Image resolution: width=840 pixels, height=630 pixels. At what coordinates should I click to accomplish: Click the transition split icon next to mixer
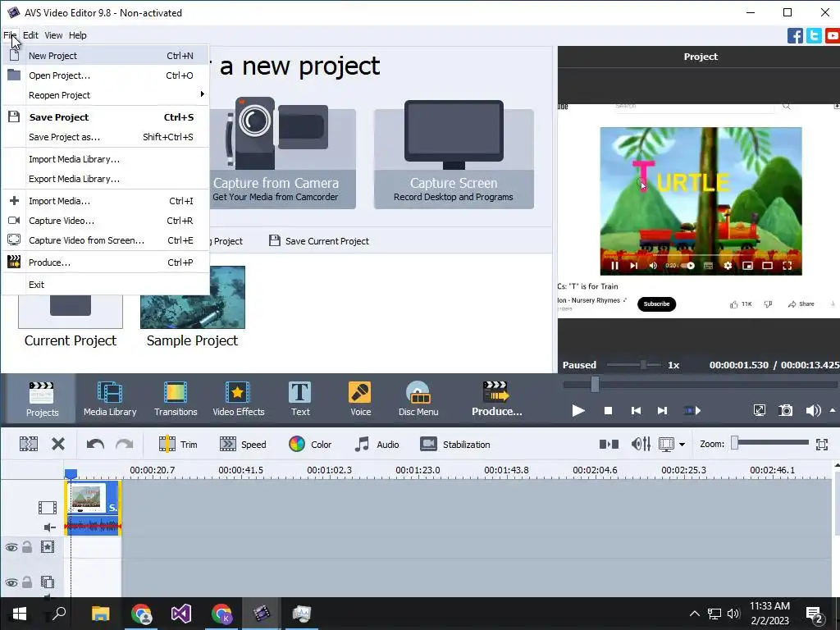[609, 444]
